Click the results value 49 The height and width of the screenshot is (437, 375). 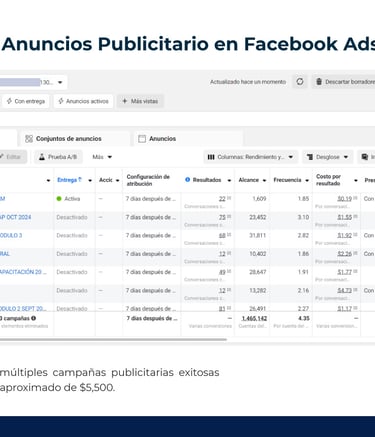point(222,272)
